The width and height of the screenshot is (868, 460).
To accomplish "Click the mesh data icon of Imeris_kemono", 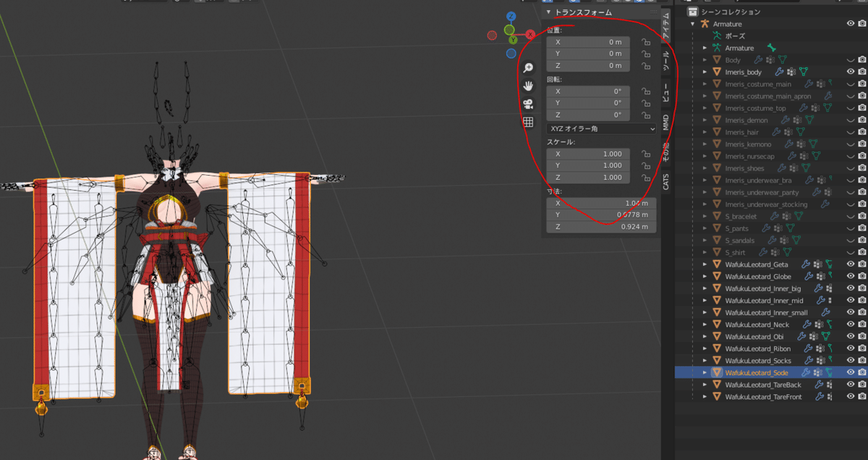I will pos(812,145).
